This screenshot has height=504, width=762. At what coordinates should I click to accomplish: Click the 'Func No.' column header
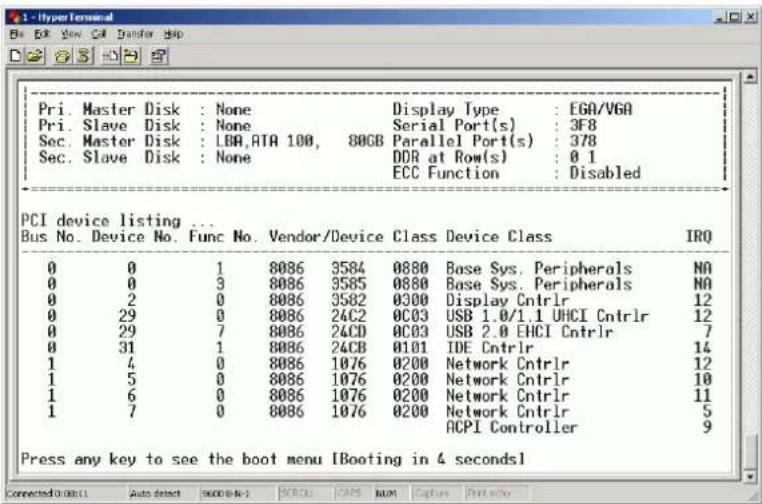point(222,237)
